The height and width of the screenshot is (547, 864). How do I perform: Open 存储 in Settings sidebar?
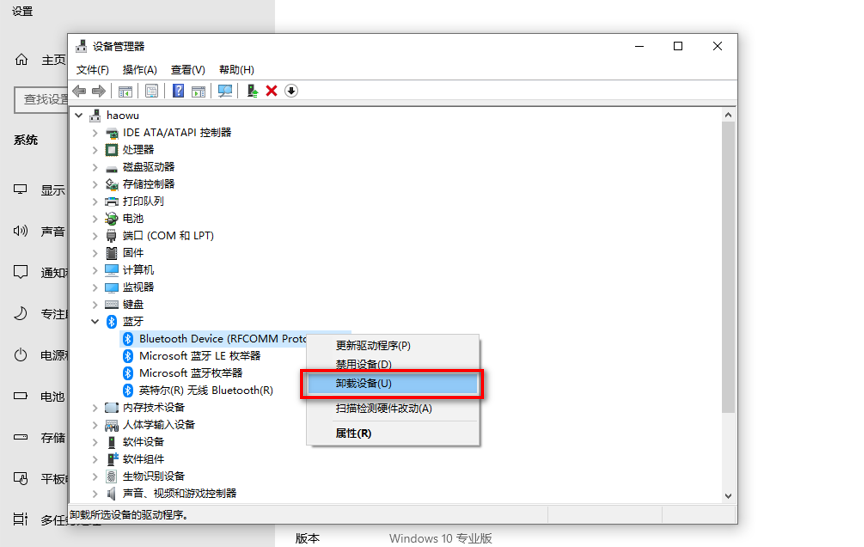pyautogui.click(x=40, y=438)
